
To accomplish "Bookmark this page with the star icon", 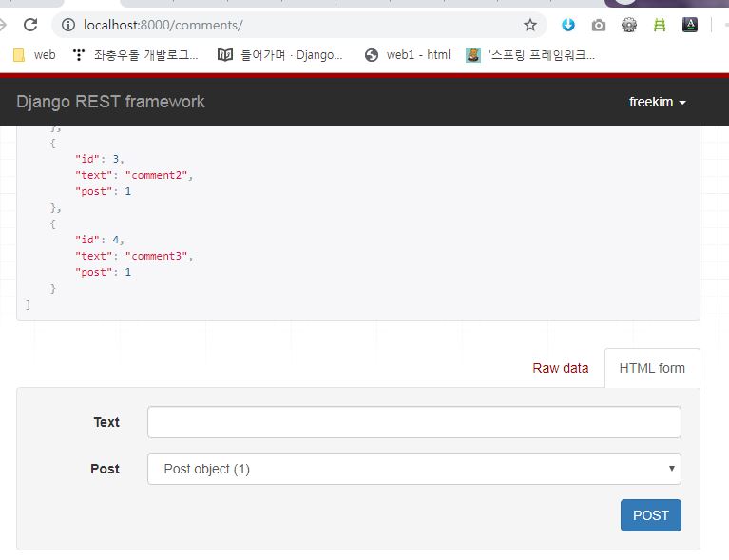I will (530, 25).
